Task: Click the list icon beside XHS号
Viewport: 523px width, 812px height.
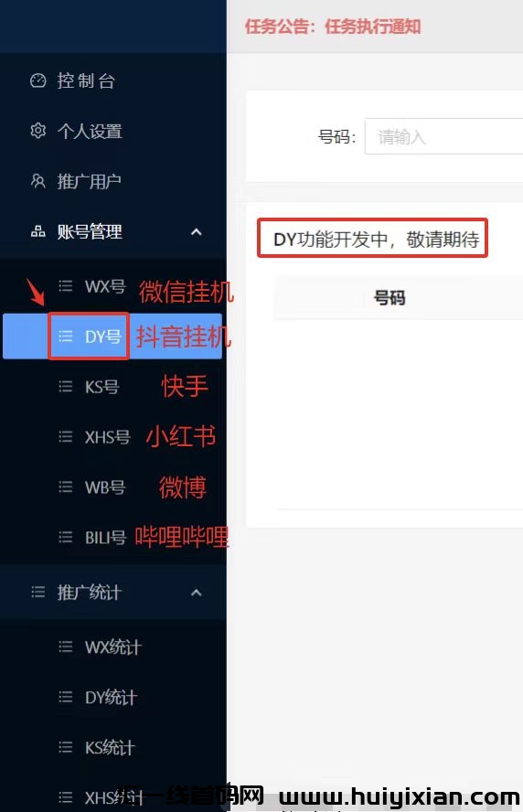Action: 65,436
